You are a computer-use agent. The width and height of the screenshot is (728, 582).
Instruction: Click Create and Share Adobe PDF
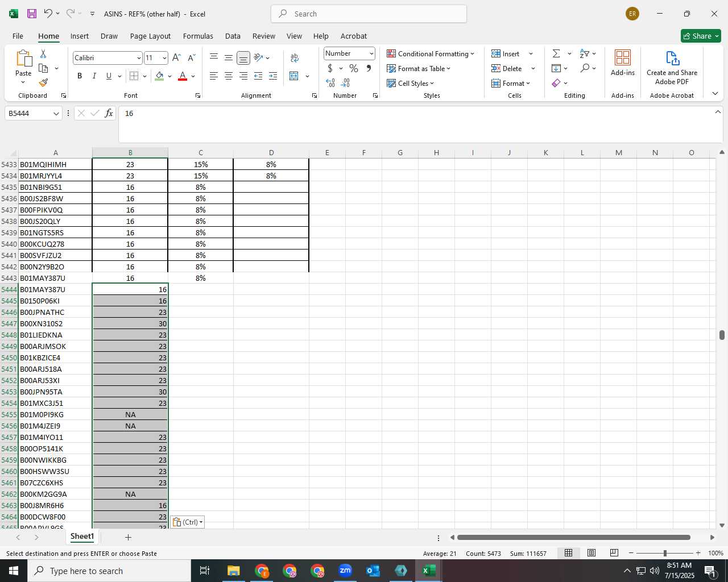tap(672, 68)
